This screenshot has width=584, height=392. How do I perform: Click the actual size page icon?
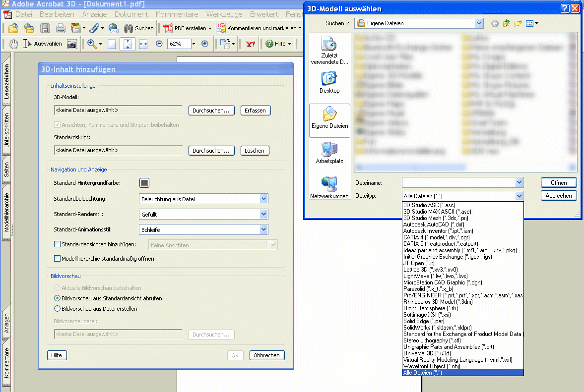tap(111, 44)
